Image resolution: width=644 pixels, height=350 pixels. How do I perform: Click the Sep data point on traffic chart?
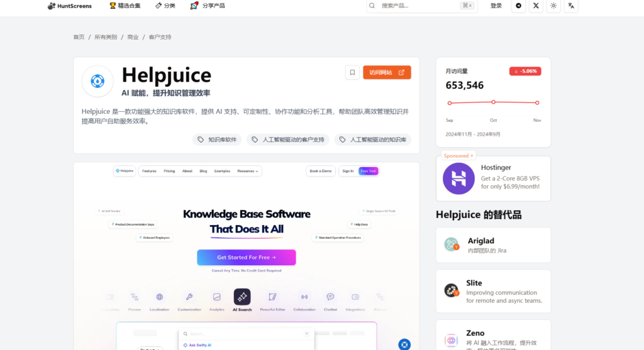coord(450,103)
